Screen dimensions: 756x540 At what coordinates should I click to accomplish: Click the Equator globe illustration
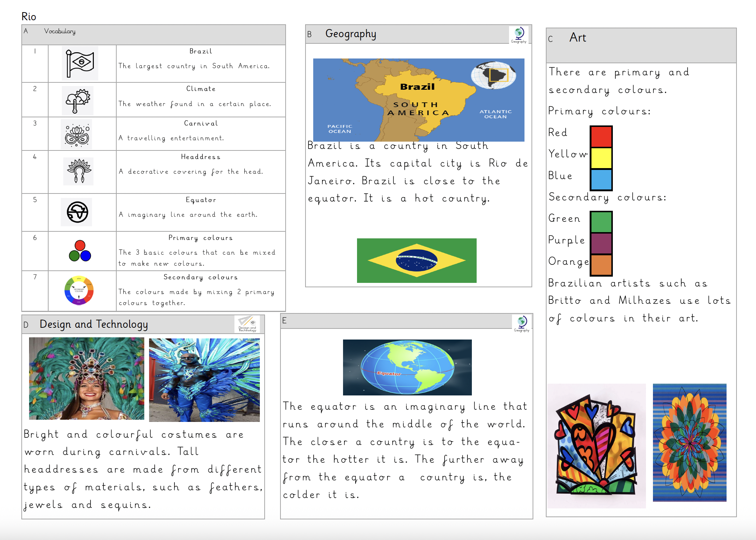tap(407, 367)
